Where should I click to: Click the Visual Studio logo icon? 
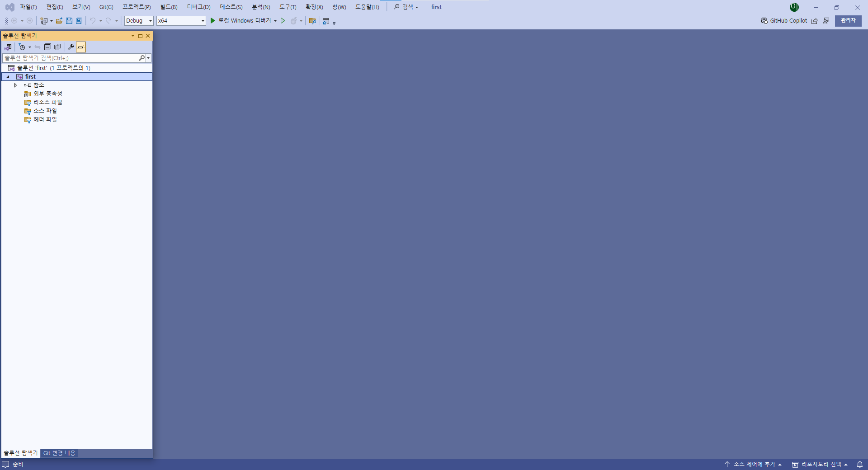[x=9, y=7]
